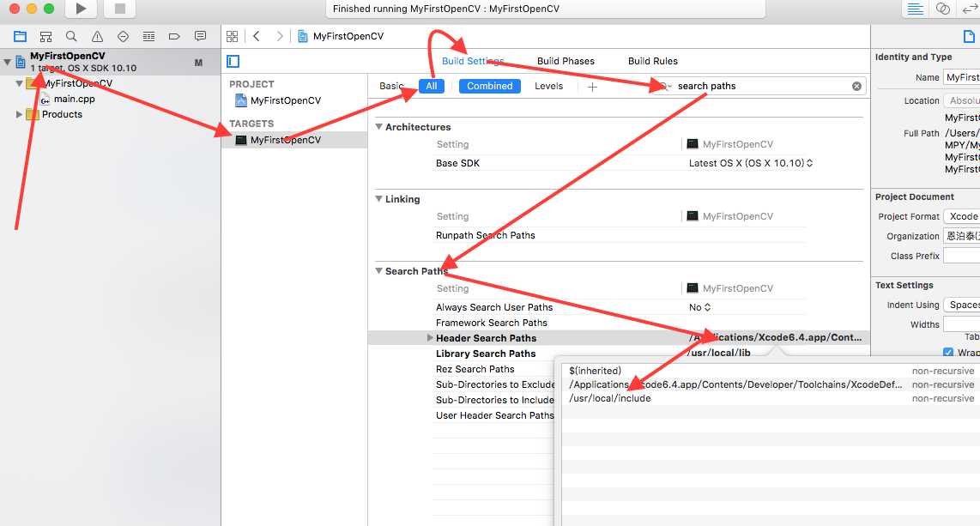Select the Products folder in navigator

tap(62, 114)
